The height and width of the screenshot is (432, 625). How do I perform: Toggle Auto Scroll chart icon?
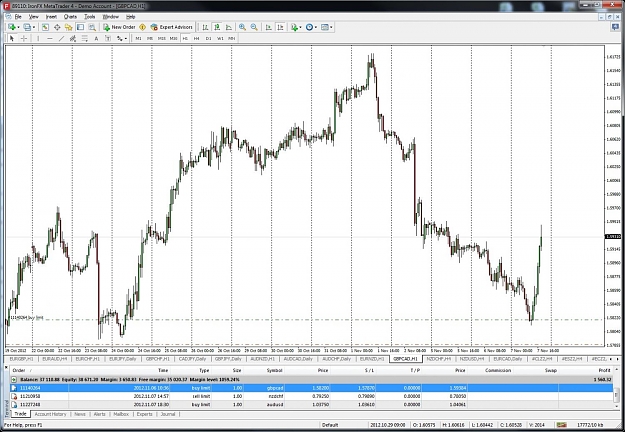click(x=269, y=27)
